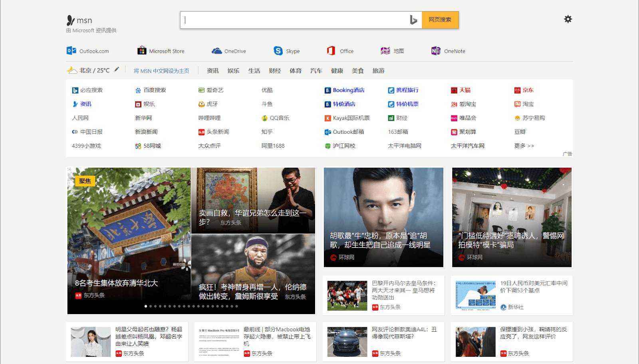Screen dimensions: 639x364
Task: Open the Outlook.com icon
Action: coord(71,51)
